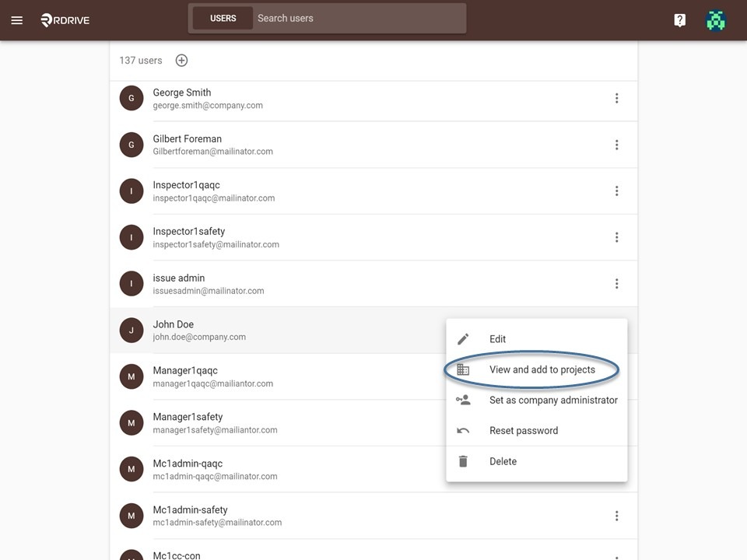This screenshot has height=560, width=747.
Task: Click email inspector1qaqc@mailinator.com
Action: (x=214, y=198)
